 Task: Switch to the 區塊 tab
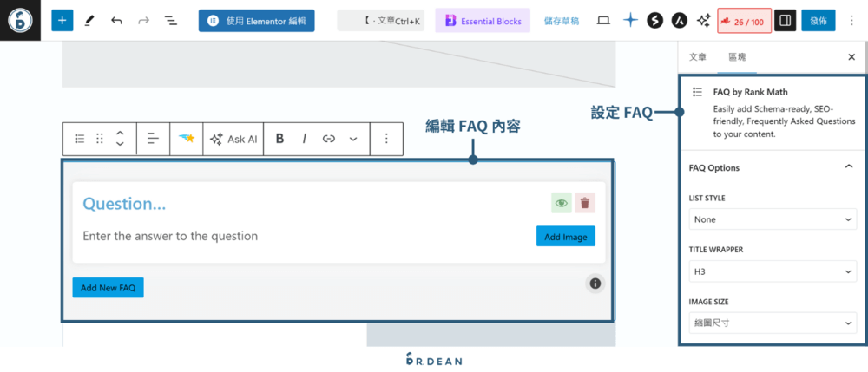(x=737, y=57)
